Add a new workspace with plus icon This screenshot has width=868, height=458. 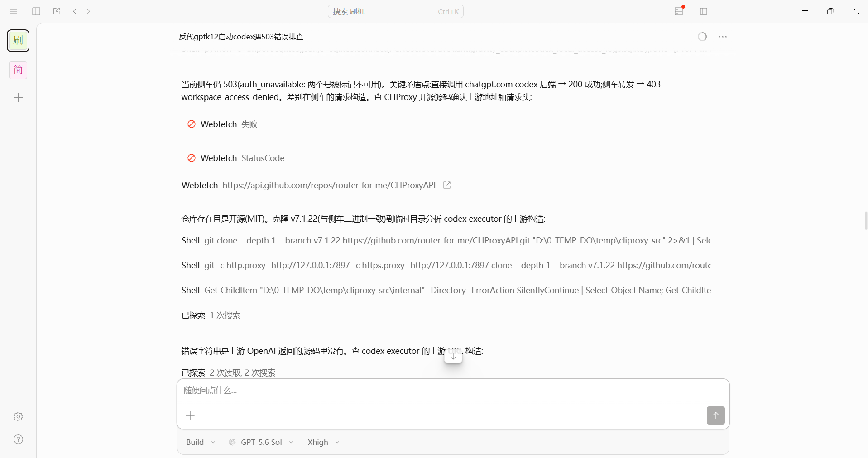tap(18, 98)
